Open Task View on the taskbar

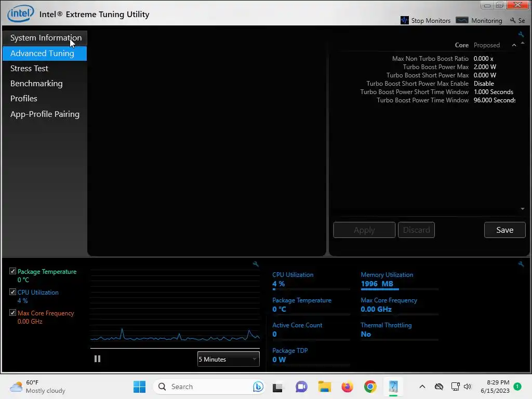(x=277, y=387)
